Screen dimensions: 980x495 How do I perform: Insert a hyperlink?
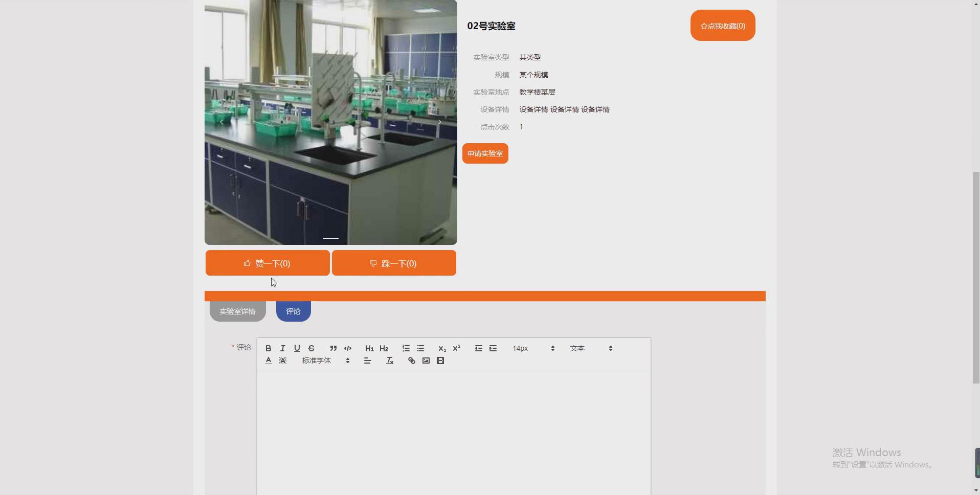(x=411, y=361)
